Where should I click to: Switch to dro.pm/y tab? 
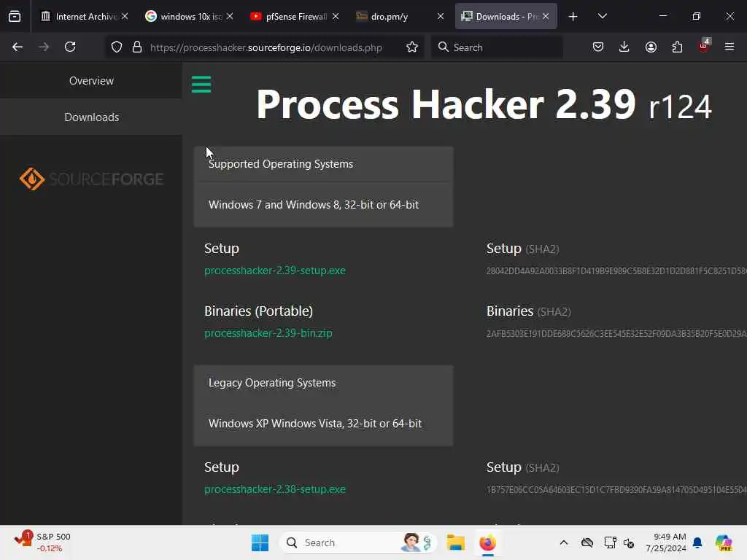[395, 16]
